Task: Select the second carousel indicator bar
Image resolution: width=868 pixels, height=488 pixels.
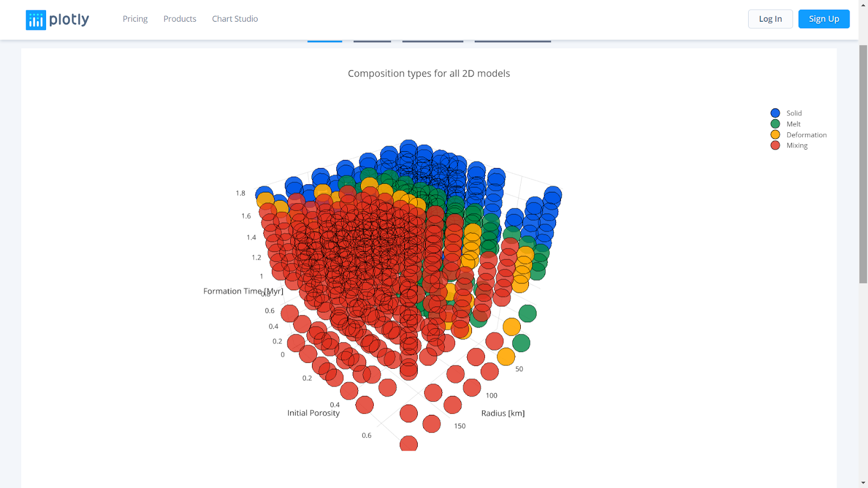Action: (372, 40)
